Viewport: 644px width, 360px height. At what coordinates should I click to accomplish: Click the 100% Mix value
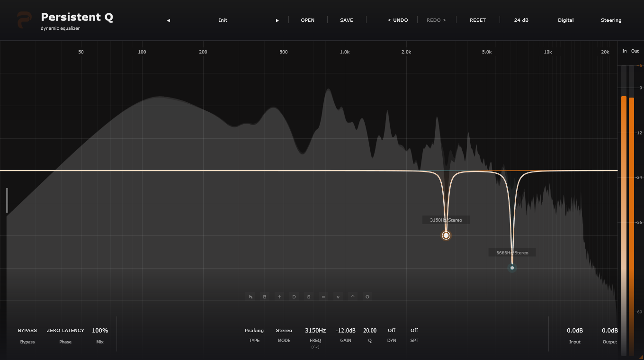100,331
